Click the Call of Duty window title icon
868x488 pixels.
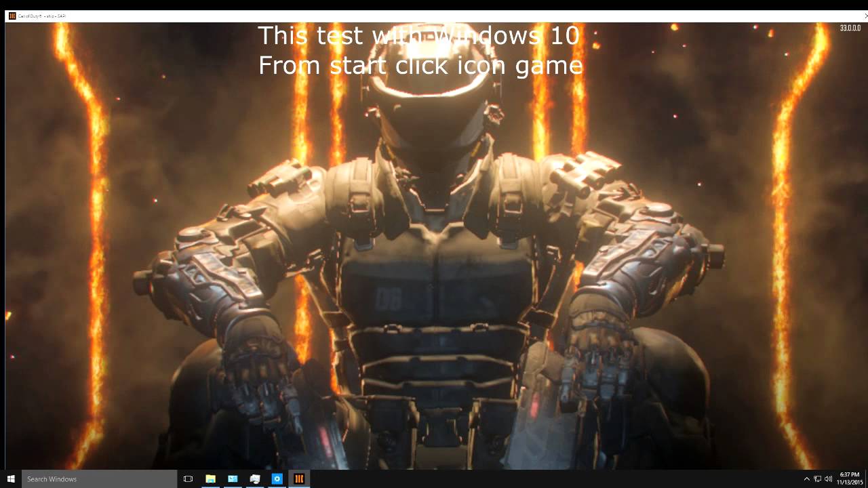tap(12, 16)
